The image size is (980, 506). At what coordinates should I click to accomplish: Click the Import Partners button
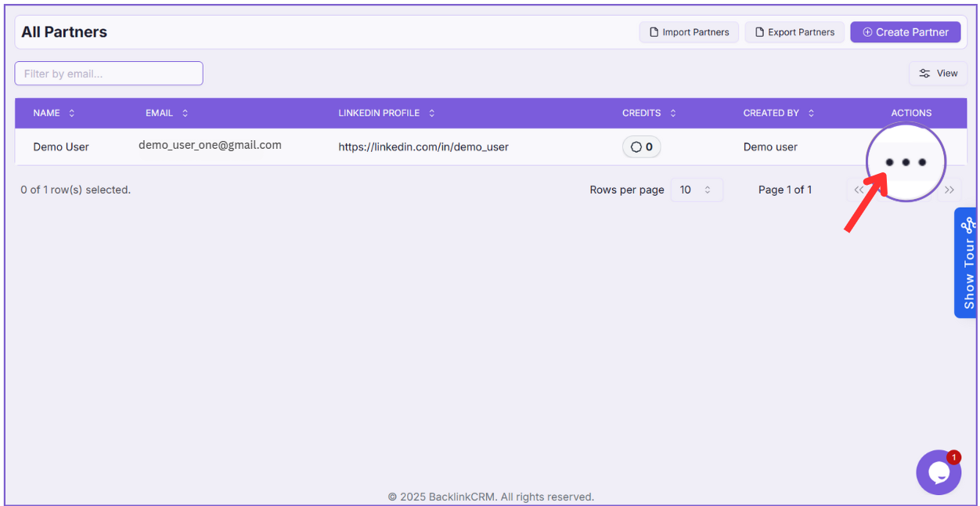tap(689, 32)
